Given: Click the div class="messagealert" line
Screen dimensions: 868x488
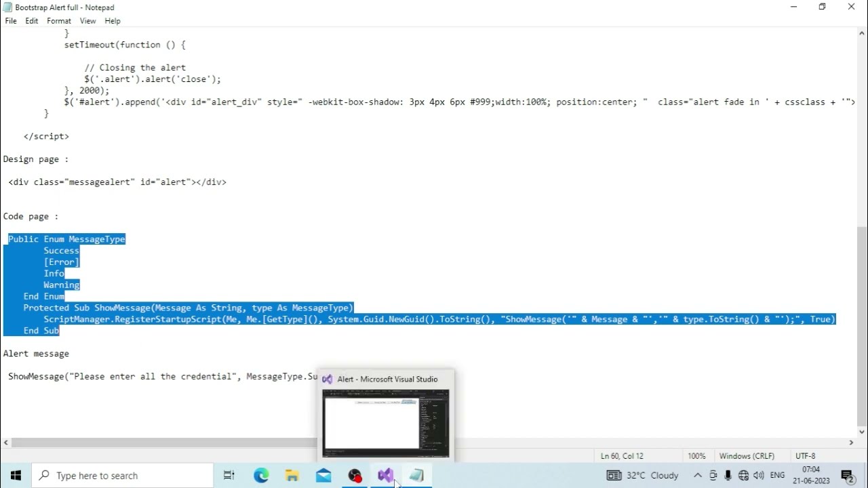Looking at the screenshot, I should pyautogui.click(x=117, y=182).
